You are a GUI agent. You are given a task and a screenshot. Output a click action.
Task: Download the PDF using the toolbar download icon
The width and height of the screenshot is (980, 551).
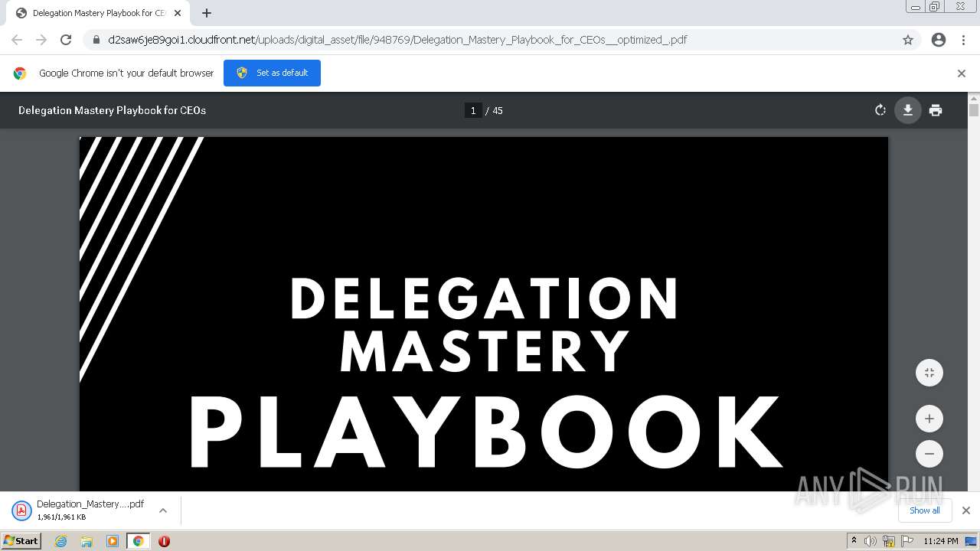[x=907, y=110]
